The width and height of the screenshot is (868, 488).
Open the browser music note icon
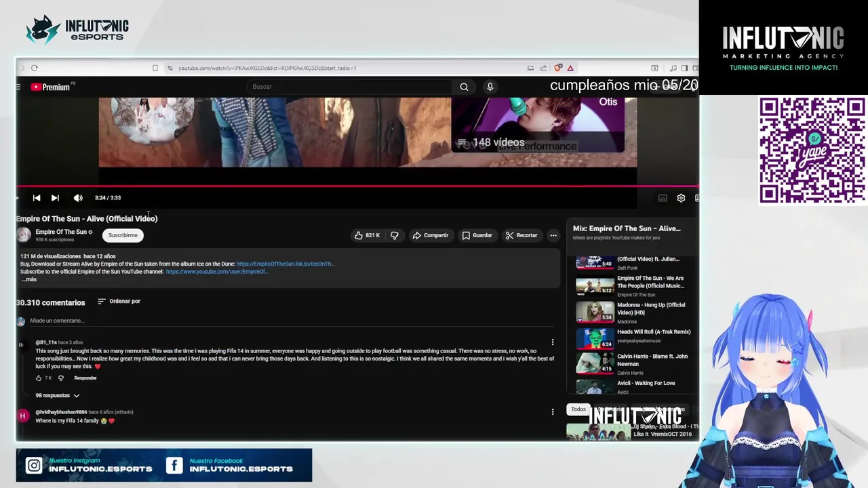coord(673,68)
